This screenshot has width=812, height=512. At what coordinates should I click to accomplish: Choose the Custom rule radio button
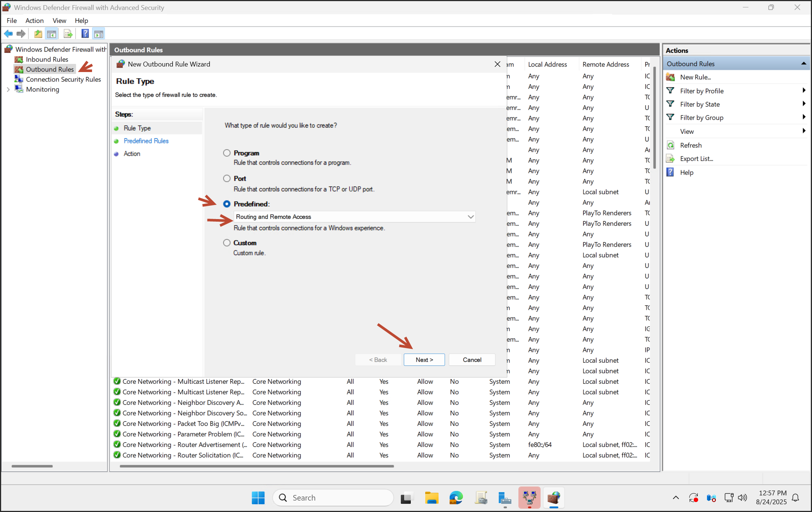pyautogui.click(x=227, y=243)
